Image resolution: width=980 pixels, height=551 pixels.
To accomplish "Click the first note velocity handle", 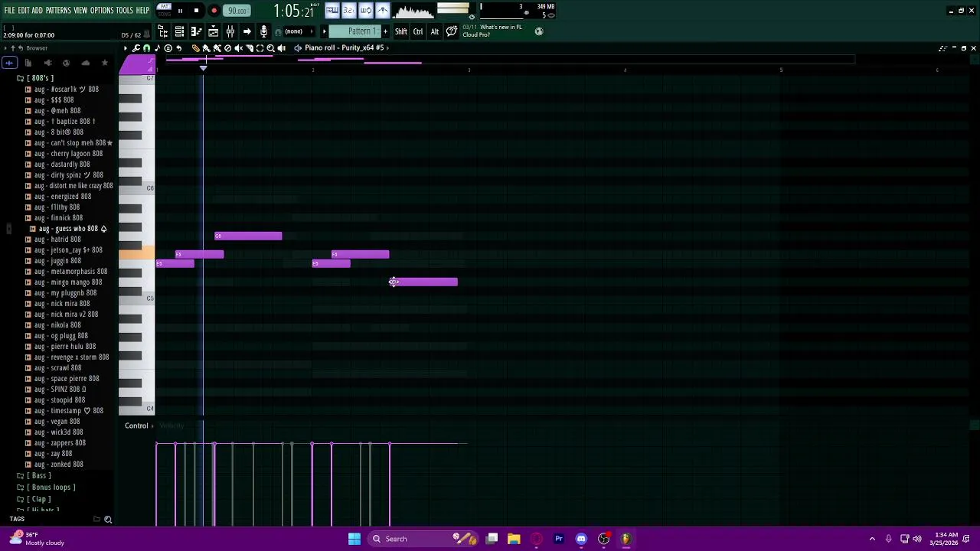I will click(156, 444).
